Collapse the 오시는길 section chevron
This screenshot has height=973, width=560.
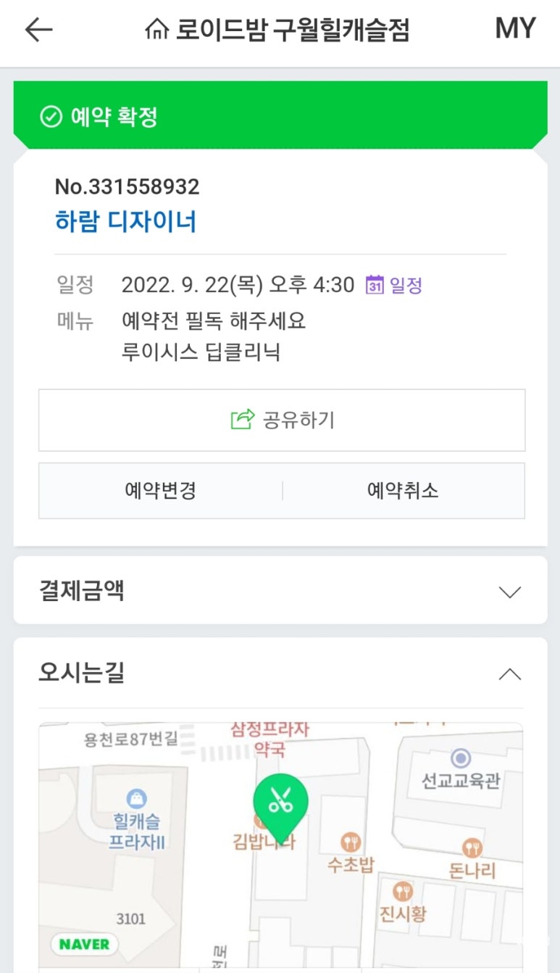pos(510,674)
